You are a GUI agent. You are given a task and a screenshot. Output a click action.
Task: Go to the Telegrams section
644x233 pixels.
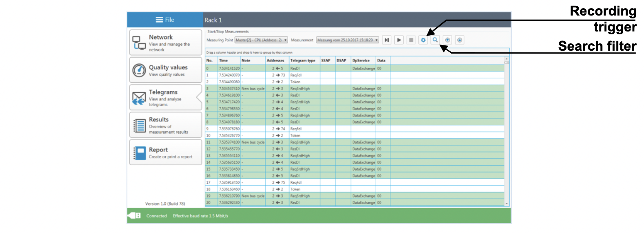[x=166, y=98]
